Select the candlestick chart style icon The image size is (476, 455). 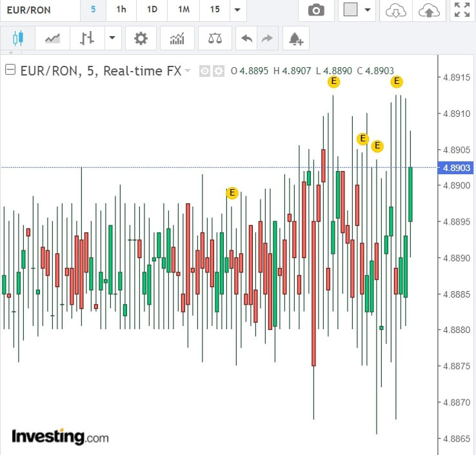point(17,39)
